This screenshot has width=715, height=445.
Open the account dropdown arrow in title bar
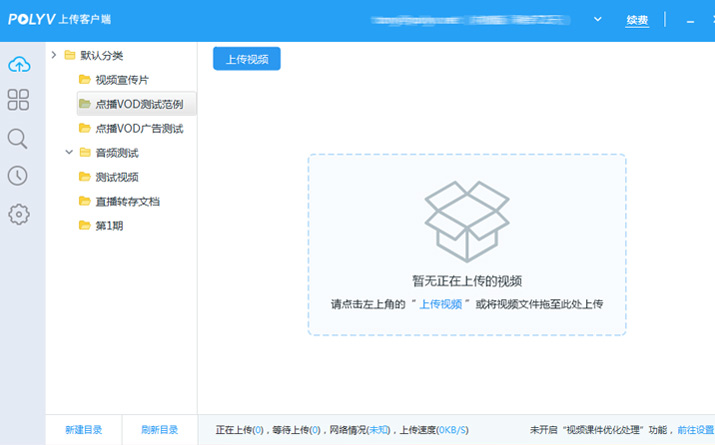point(598,19)
